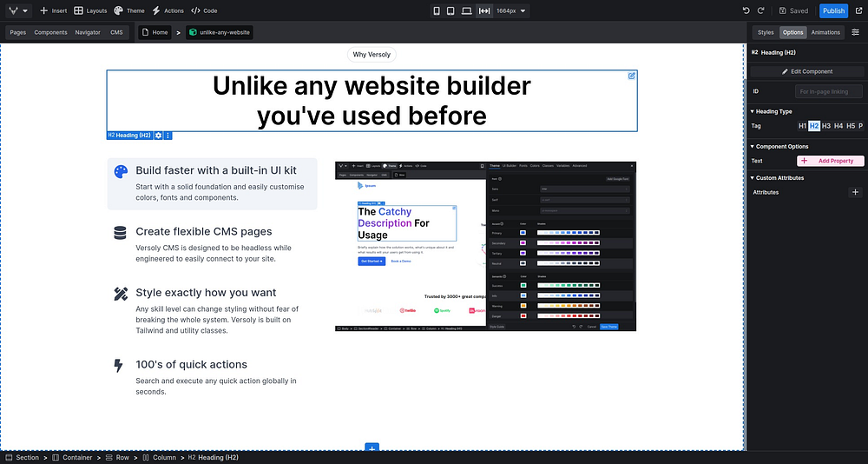Open the Layouts panel

pos(90,10)
